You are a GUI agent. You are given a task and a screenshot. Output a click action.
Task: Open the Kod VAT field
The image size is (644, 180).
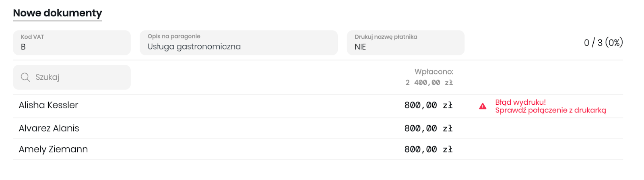coord(72,43)
